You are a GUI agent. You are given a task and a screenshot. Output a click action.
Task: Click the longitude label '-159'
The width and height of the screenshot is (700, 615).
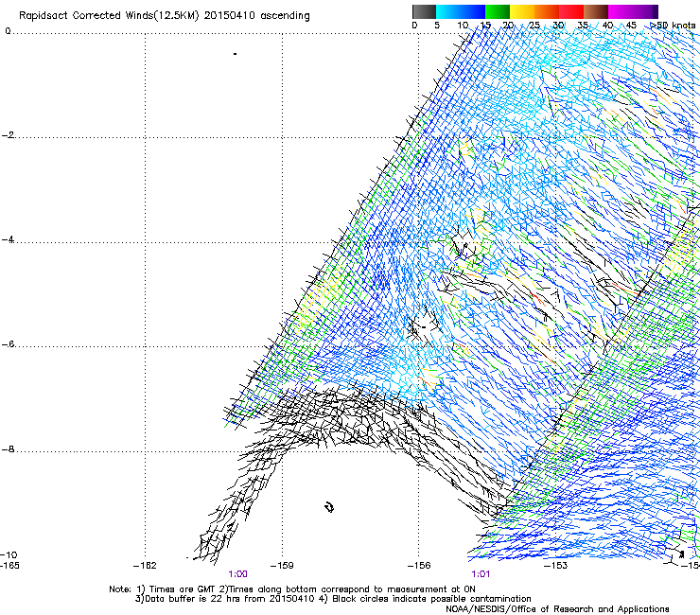[x=282, y=566]
